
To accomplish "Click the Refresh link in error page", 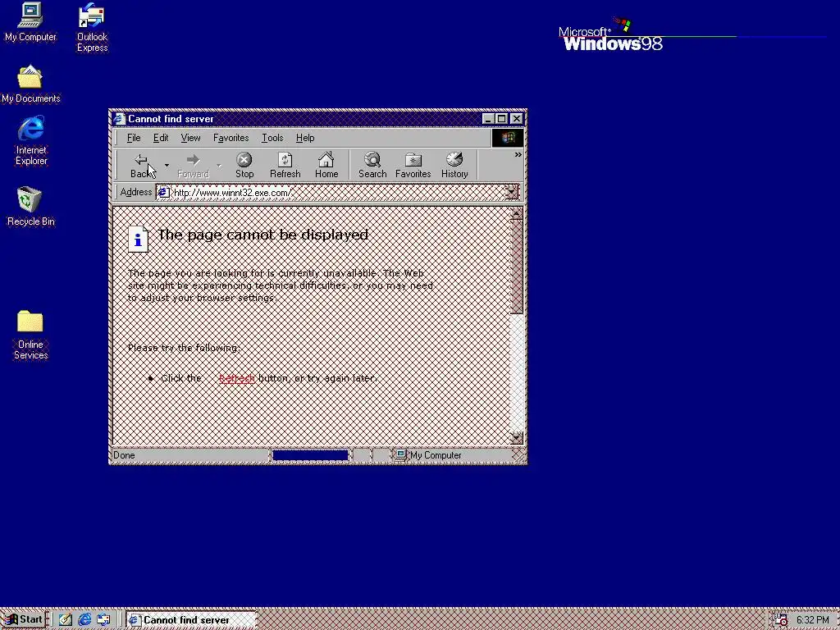I will [237, 378].
